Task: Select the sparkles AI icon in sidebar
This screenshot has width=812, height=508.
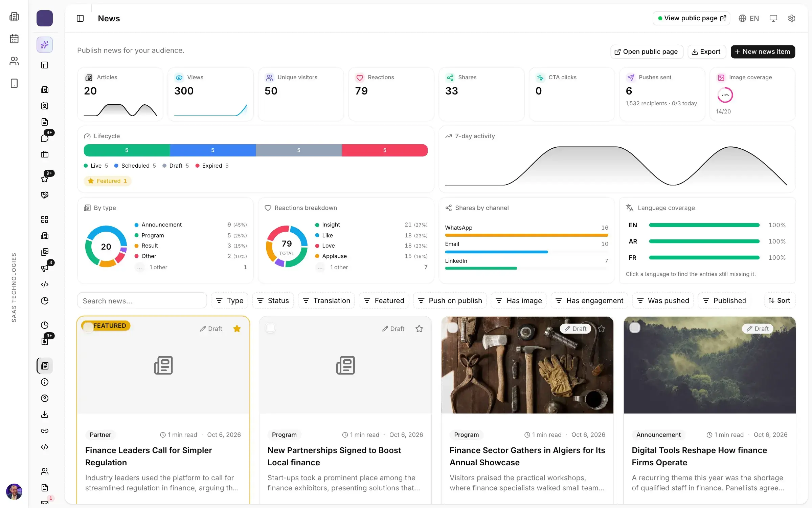Action: pos(45,45)
